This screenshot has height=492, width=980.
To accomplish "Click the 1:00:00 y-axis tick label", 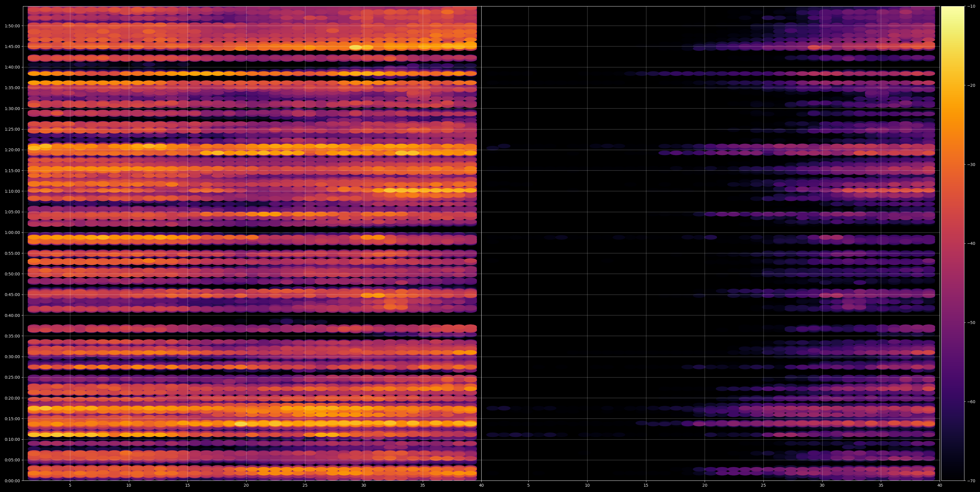I will click(12, 232).
